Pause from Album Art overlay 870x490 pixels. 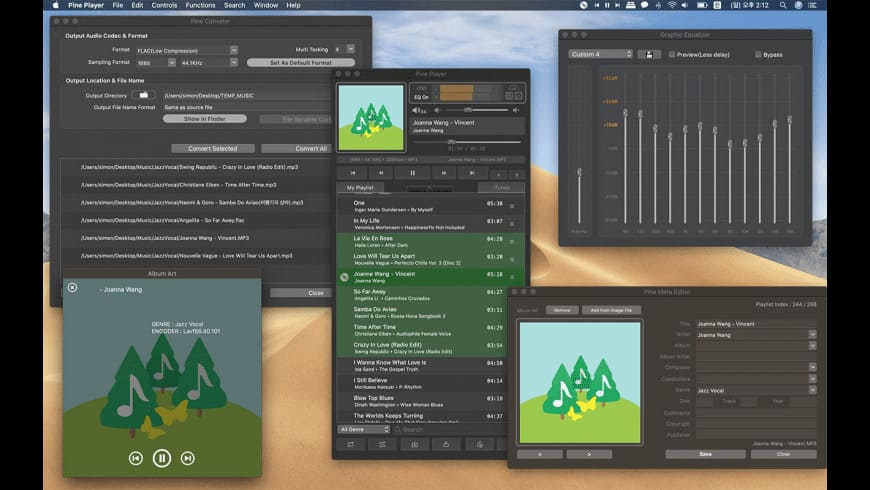pyautogui.click(x=162, y=458)
